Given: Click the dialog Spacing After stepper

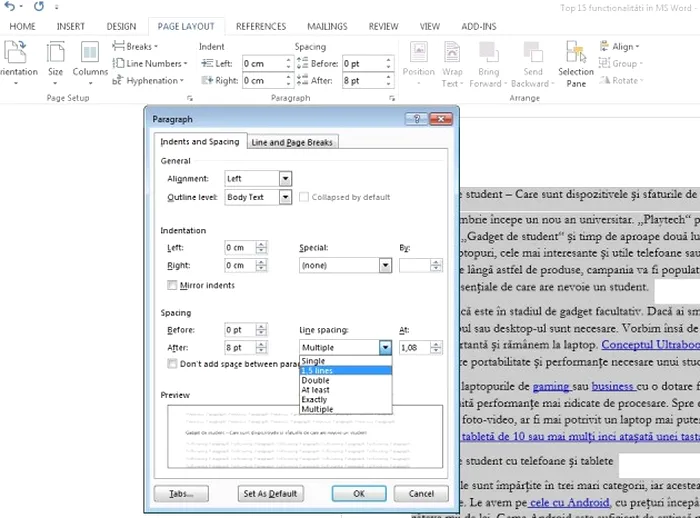Looking at the screenshot, I should [261, 347].
